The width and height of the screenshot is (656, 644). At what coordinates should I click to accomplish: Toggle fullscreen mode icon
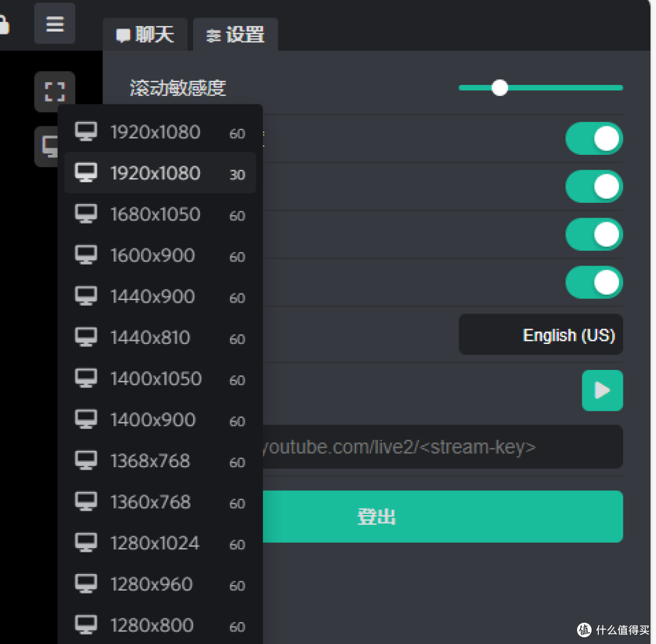55,91
